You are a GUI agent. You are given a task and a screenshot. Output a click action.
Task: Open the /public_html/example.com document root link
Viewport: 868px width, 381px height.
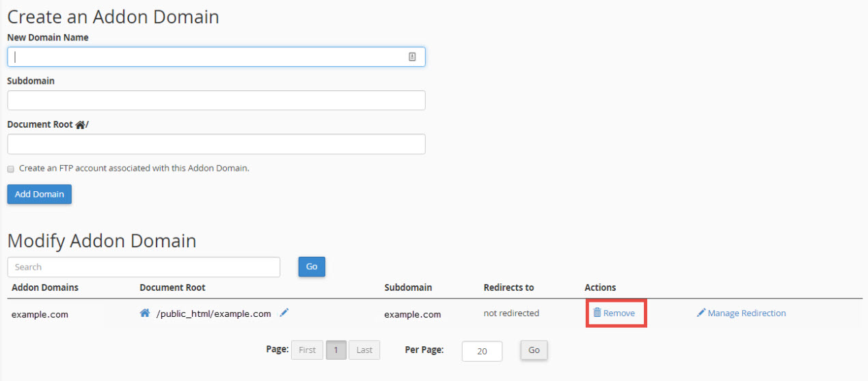[213, 314]
